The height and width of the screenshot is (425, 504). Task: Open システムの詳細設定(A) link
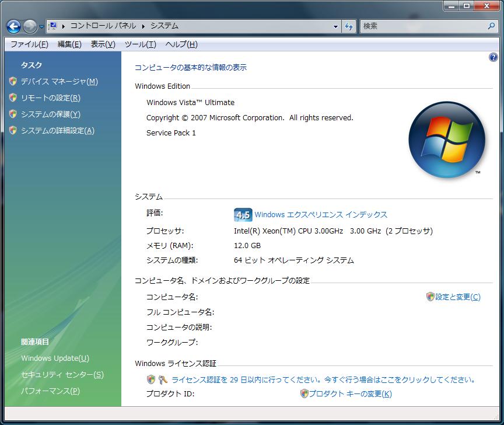click(58, 131)
